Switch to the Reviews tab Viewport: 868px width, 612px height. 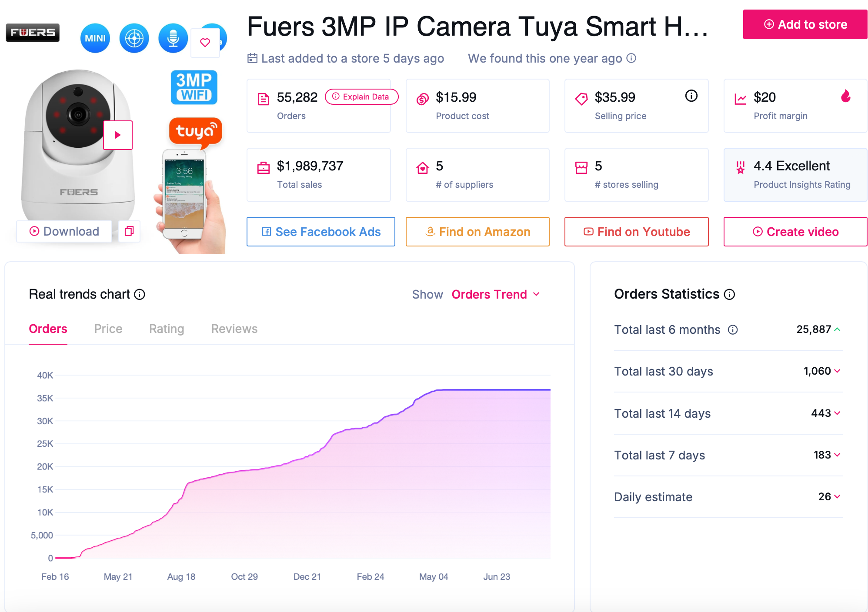tap(234, 329)
